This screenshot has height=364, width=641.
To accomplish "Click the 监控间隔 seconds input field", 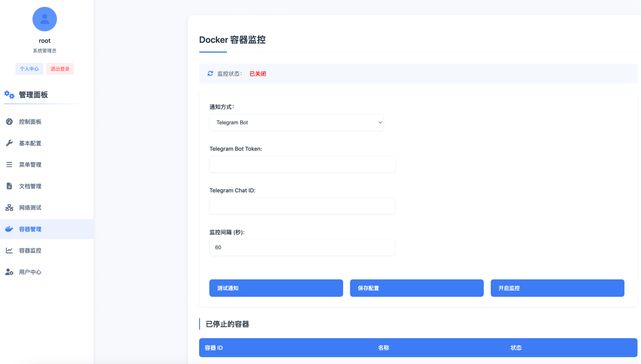I will click(x=302, y=247).
